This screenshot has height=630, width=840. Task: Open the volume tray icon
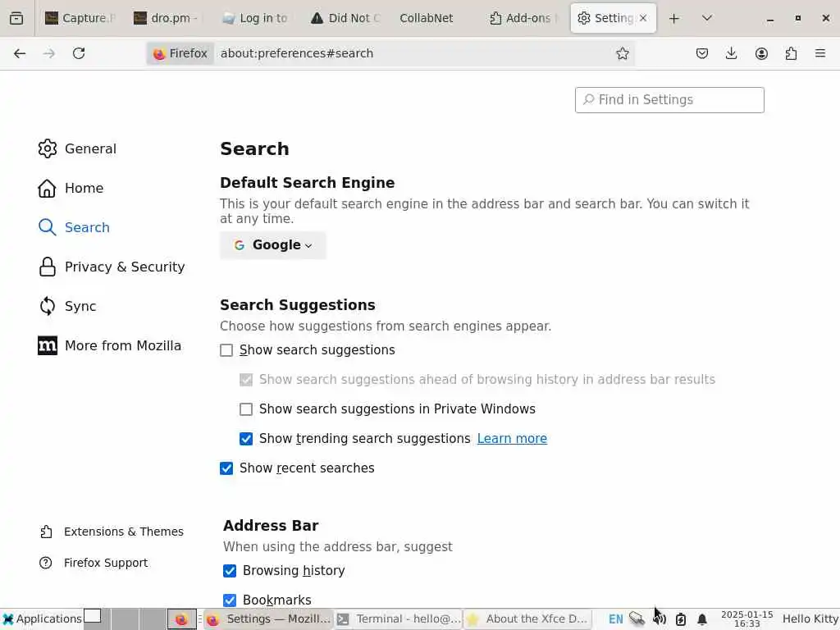(660, 619)
